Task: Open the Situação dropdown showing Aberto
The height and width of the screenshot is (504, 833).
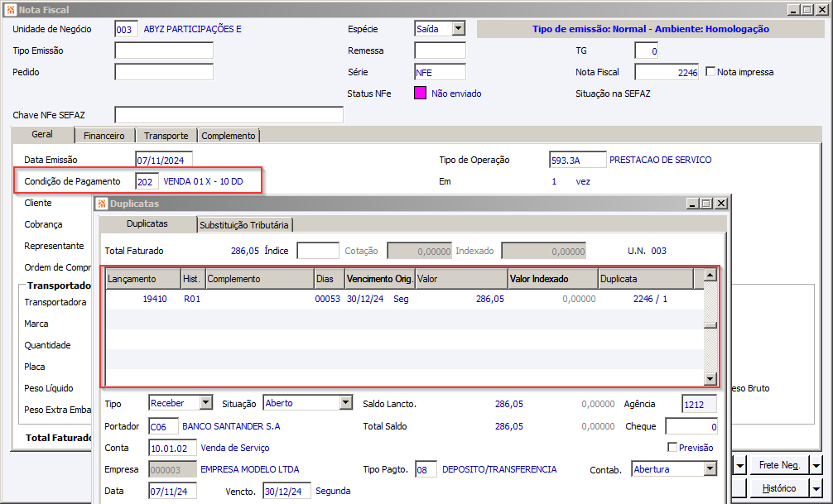Action: [x=346, y=403]
